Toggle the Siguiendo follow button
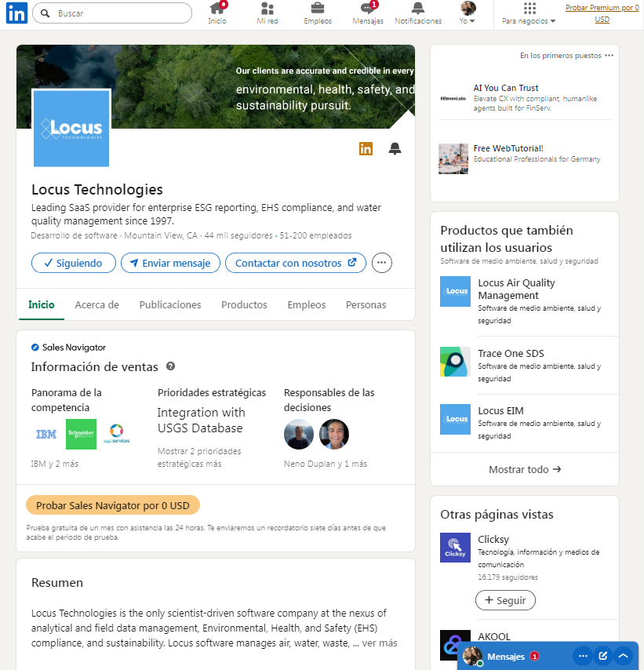Viewport: 644px width, 670px height. click(x=74, y=263)
